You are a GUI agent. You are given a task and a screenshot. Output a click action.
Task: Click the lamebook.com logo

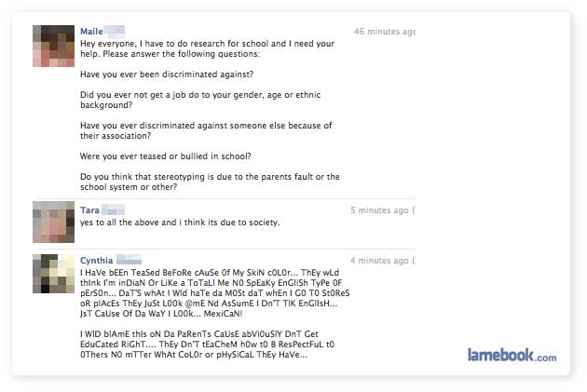[512, 355]
